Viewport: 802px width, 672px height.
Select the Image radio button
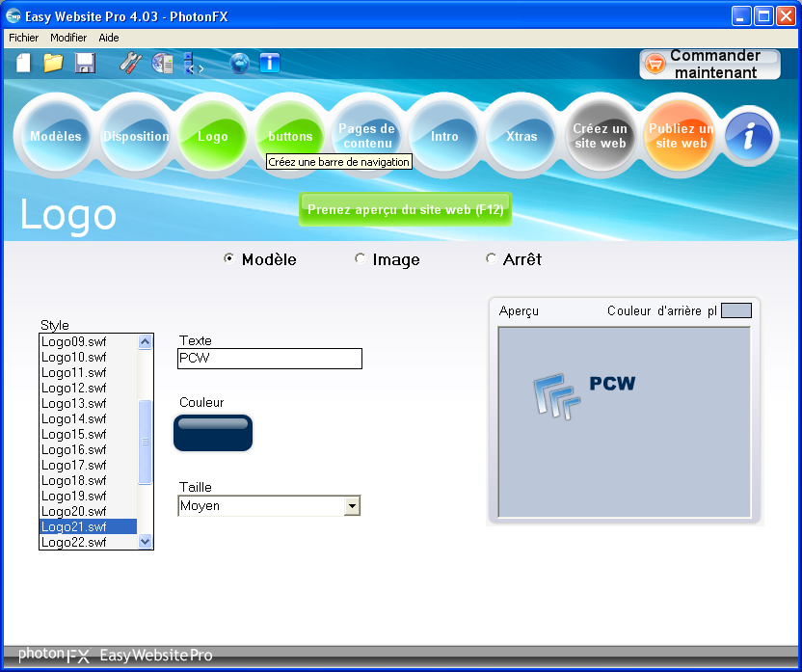pyautogui.click(x=361, y=258)
